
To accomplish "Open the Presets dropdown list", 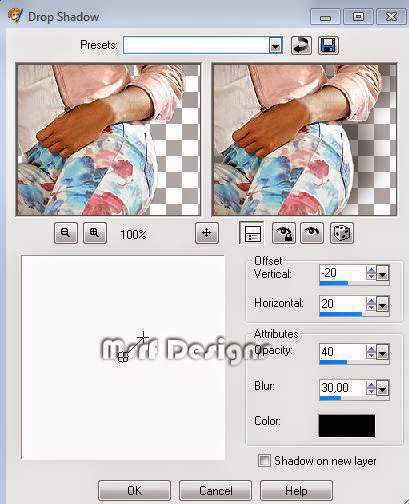I will (275, 45).
